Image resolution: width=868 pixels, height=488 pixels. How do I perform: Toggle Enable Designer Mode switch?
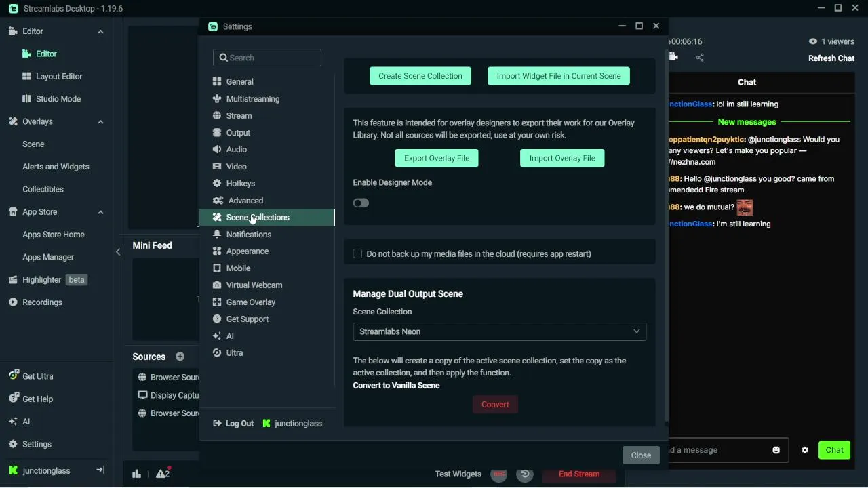[x=361, y=203]
